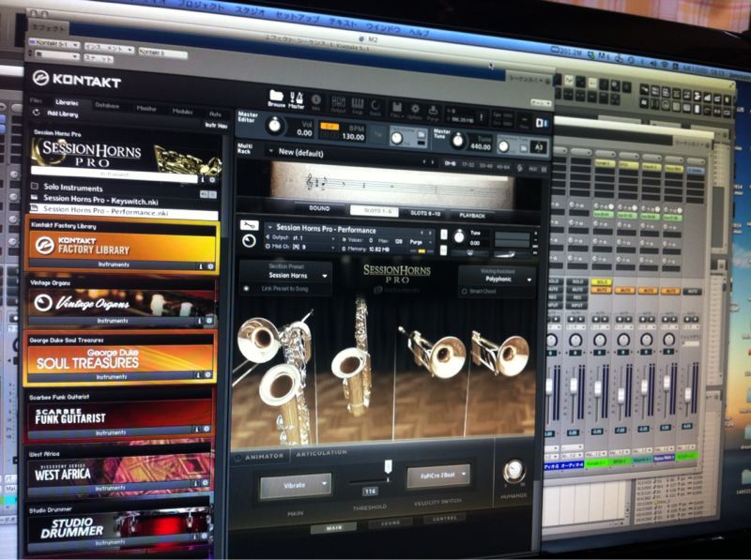
Task: Toggle the master metronome On button
Action: click(x=421, y=135)
